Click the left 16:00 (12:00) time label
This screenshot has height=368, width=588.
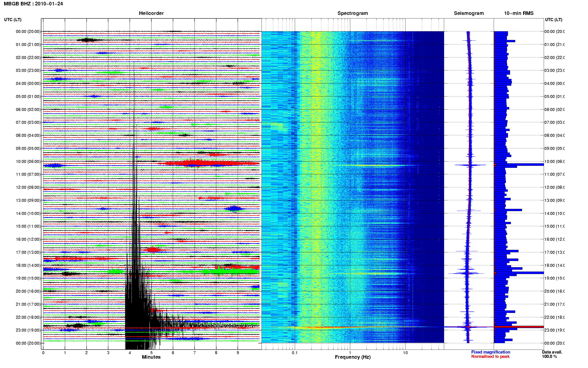[28, 239]
